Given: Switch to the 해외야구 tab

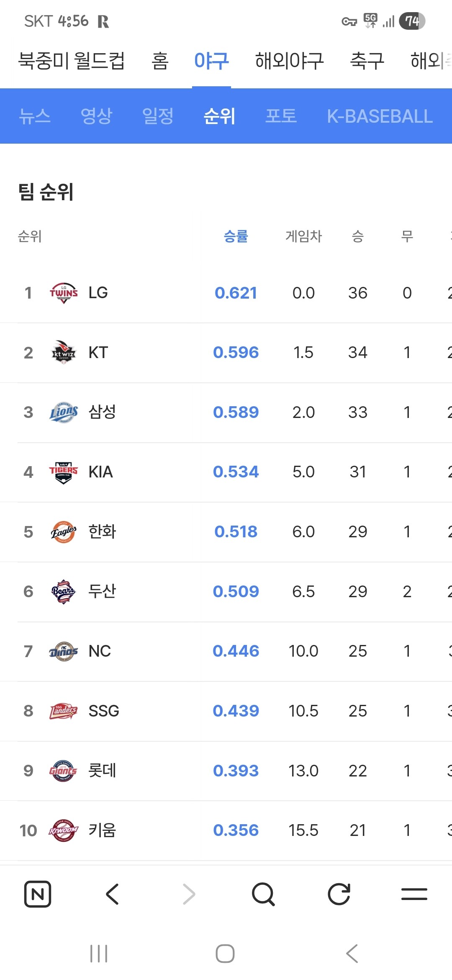Looking at the screenshot, I should [290, 61].
